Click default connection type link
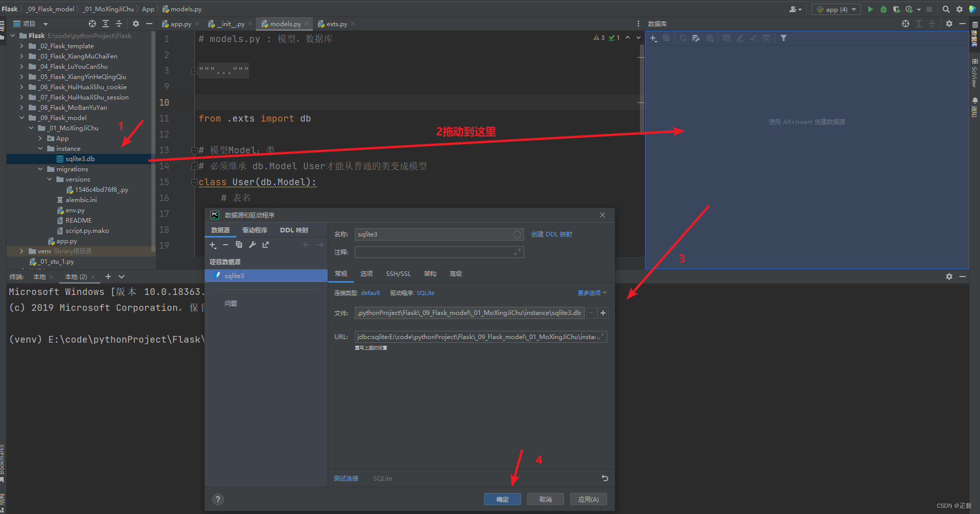Image resolution: width=980 pixels, height=514 pixels. point(370,293)
